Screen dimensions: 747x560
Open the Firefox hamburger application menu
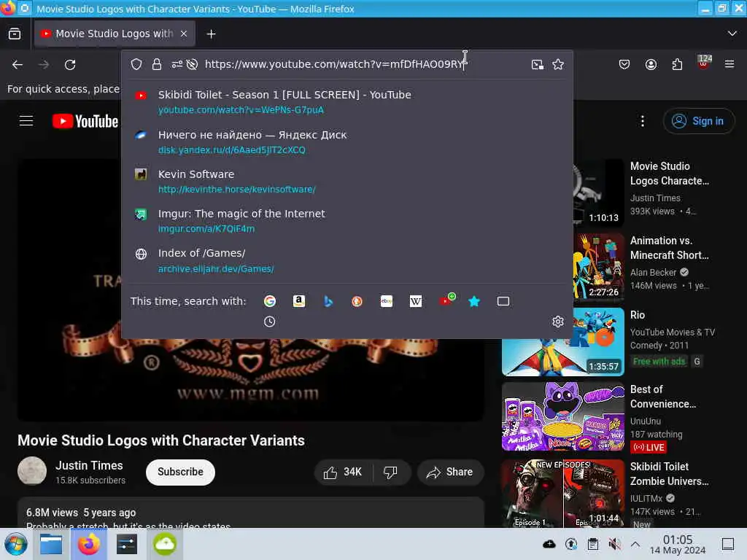[x=729, y=64]
